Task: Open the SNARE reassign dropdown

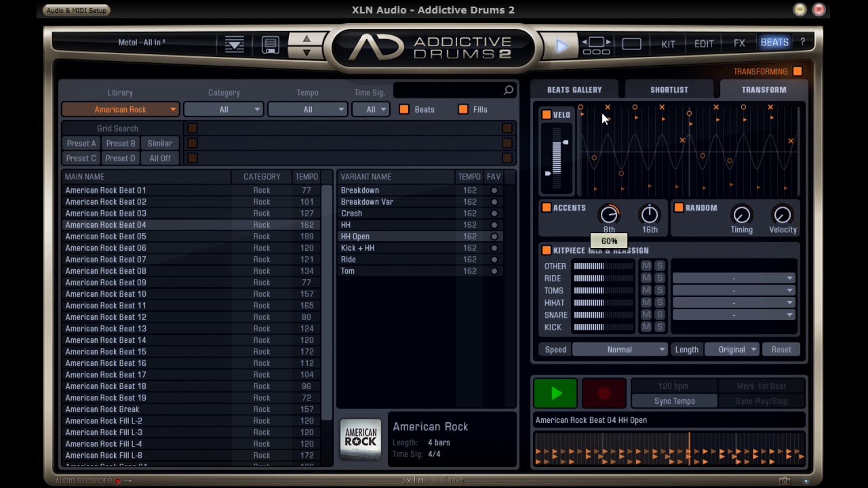Action: click(x=733, y=315)
